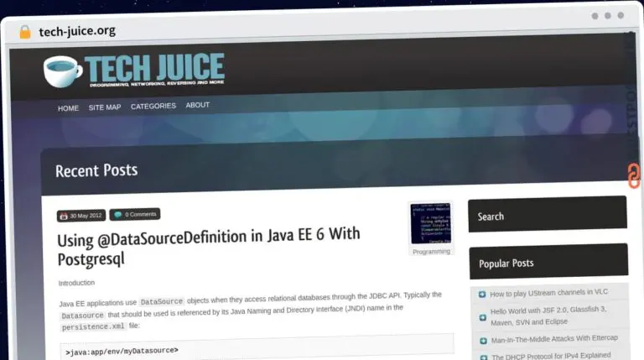Open the @DataSourceDefinition Java EE 6 article title
The height and width of the screenshot is (360, 644).
click(x=208, y=247)
